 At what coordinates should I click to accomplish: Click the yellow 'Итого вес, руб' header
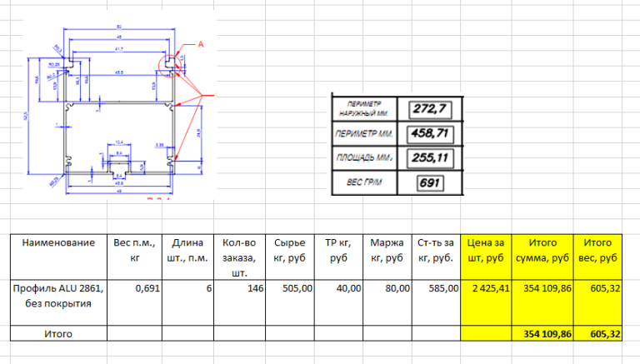coord(598,257)
